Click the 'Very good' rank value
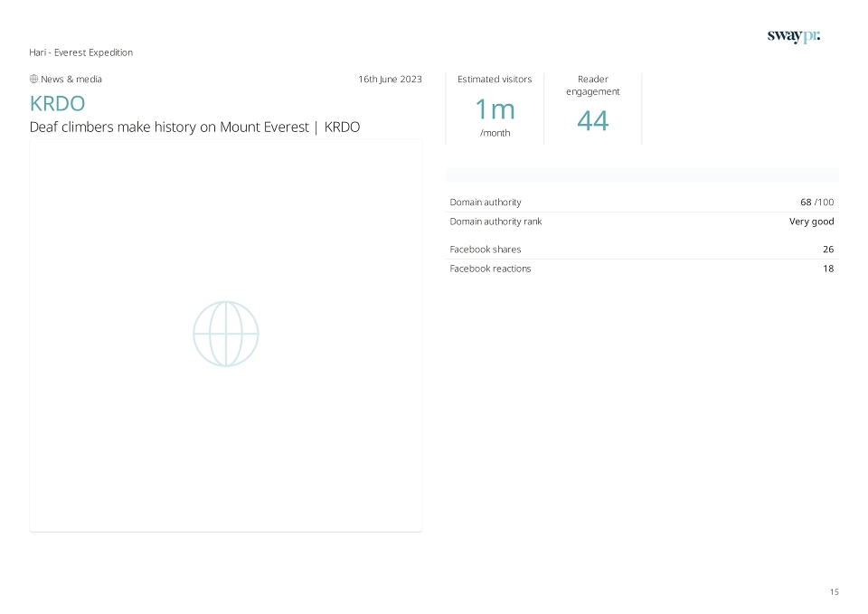Screen dimensions: 868x614 coord(812,222)
